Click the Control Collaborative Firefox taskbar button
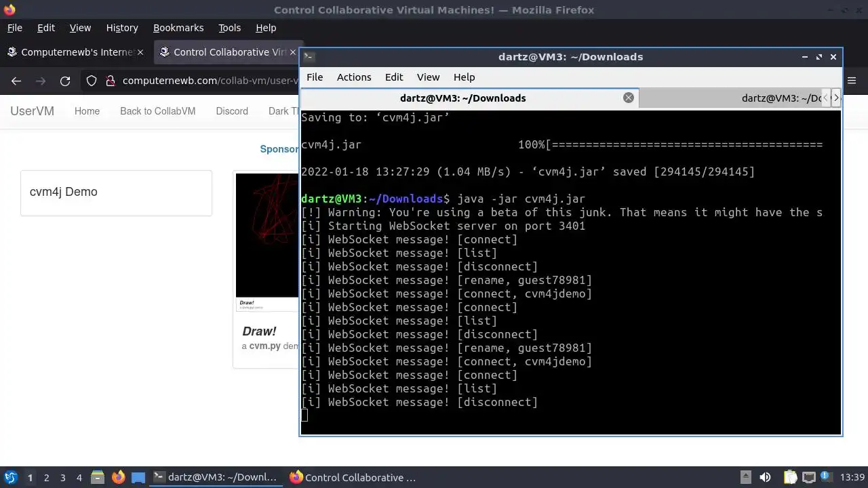The width and height of the screenshot is (868, 488). (354, 477)
